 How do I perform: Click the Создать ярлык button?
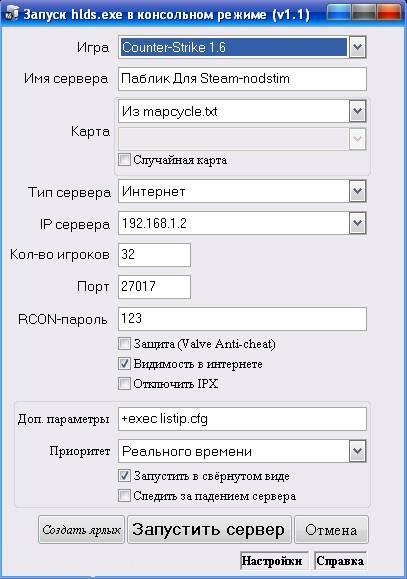(81, 530)
